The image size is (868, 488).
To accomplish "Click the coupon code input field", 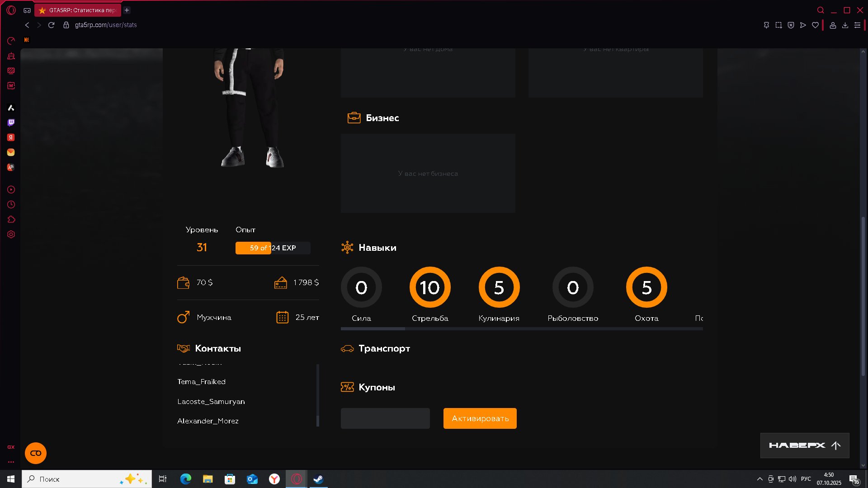I will click(x=385, y=418).
